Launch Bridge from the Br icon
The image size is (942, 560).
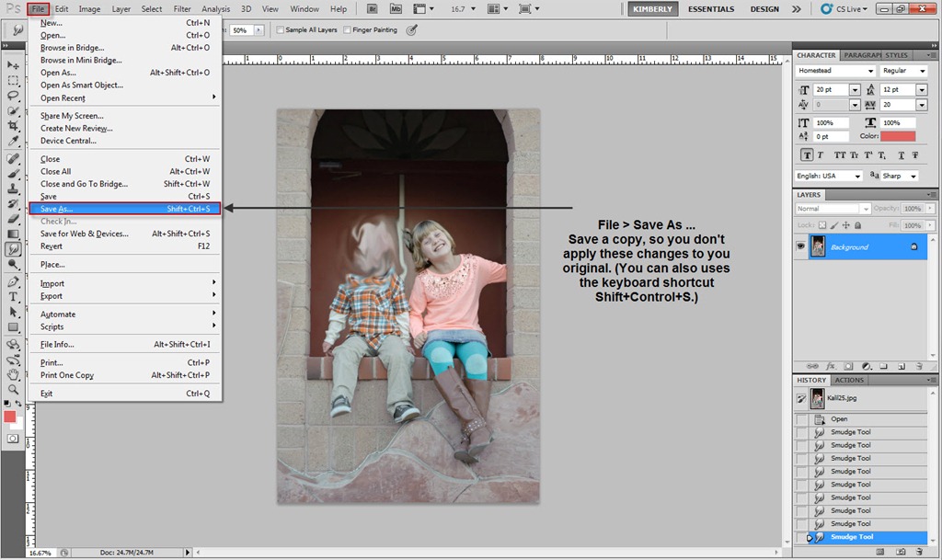372,9
